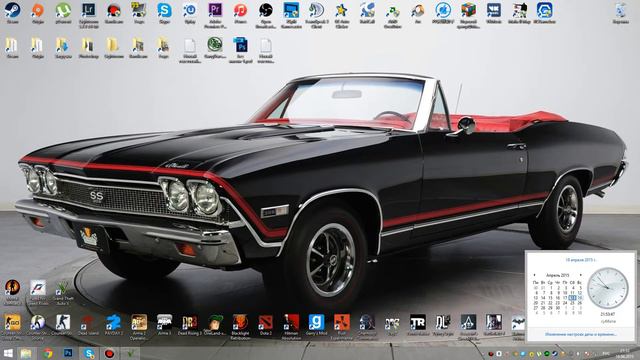This screenshot has height=360, width=640.
Task: Launch the Uplay desktop shortcut
Action: [x=189, y=13]
